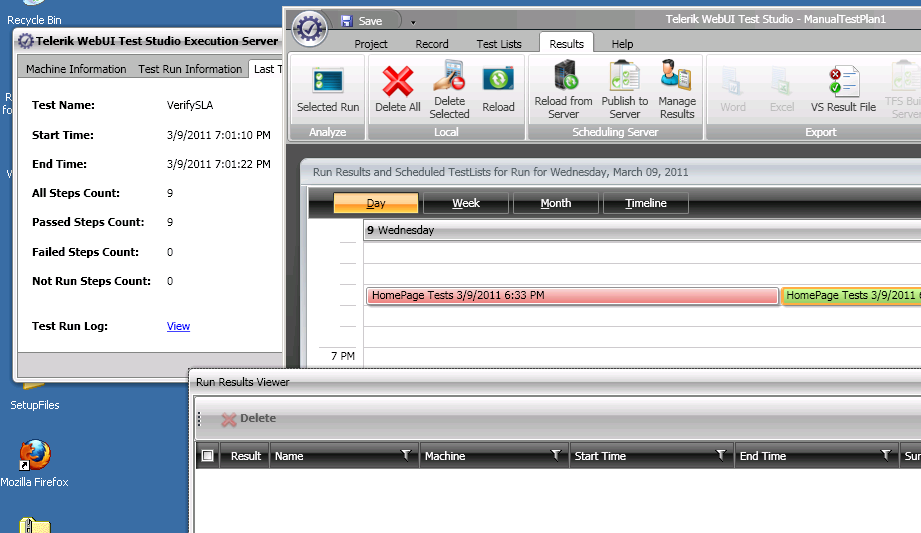The width and height of the screenshot is (921, 533).
Task: Open Test Run Information tab
Action: click(190, 69)
